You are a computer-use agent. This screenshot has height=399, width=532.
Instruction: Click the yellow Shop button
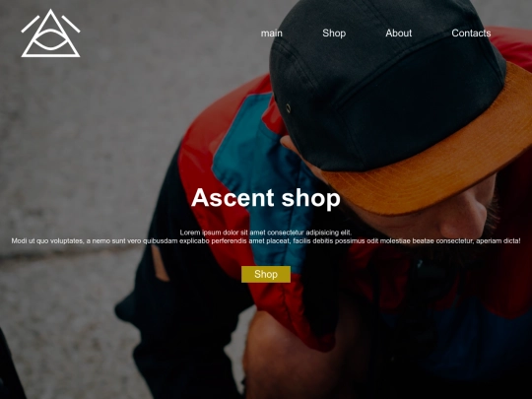coord(266,274)
